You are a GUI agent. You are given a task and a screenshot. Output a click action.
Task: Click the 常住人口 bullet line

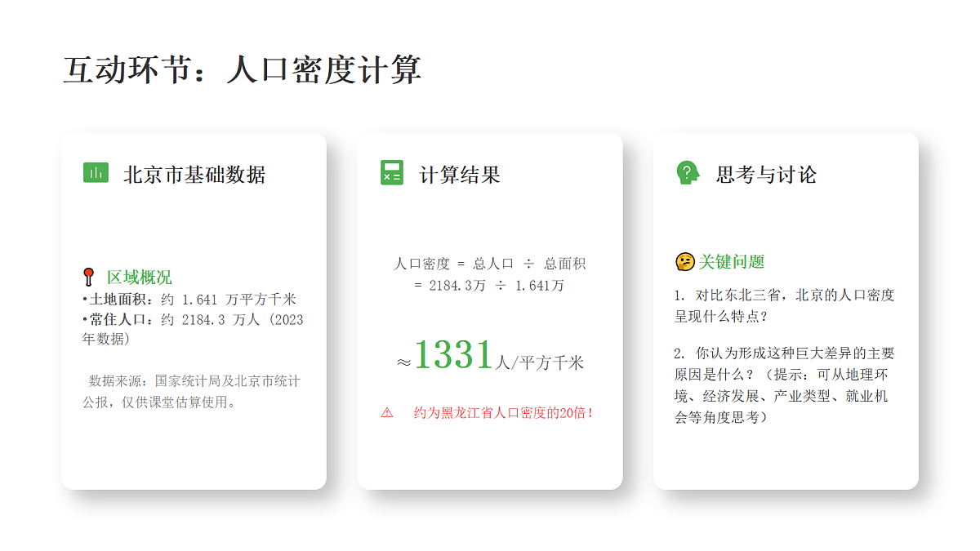(x=193, y=329)
